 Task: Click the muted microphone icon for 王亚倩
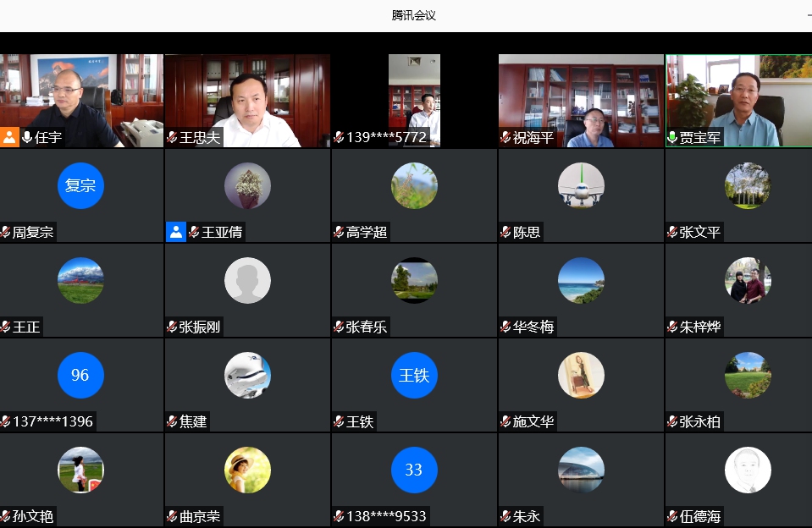194,232
